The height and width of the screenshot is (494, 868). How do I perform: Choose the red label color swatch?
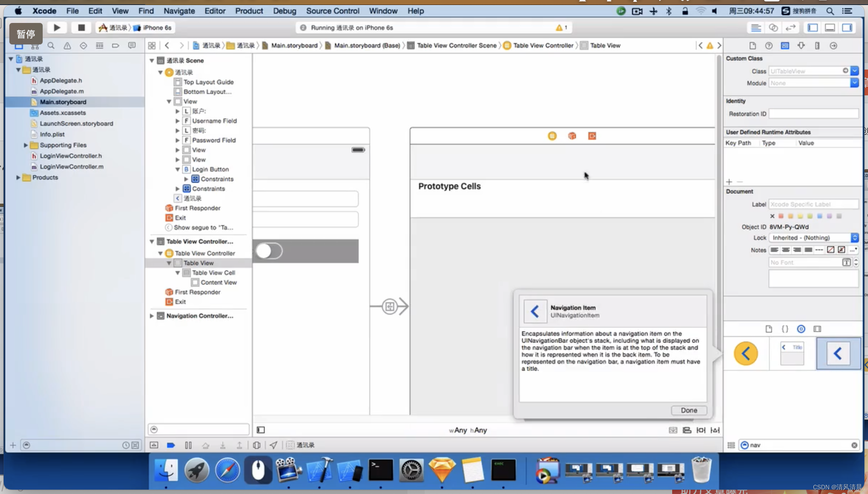pyautogui.click(x=781, y=216)
